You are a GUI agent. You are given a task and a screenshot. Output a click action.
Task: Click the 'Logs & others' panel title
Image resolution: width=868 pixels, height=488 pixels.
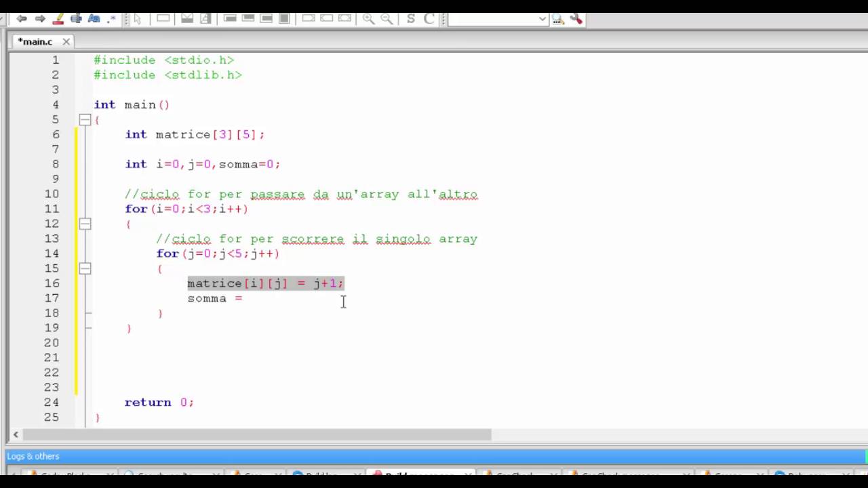33,456
